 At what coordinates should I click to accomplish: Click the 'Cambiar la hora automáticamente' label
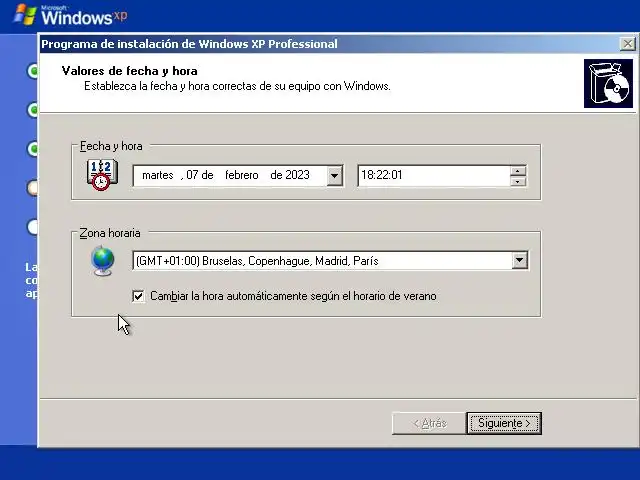tap(293, 296)
